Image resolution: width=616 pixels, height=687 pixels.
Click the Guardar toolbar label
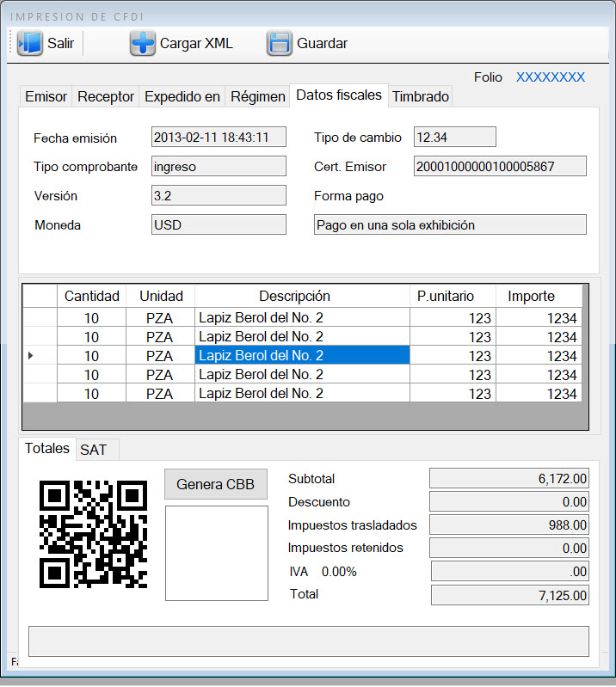click(322, 43)
